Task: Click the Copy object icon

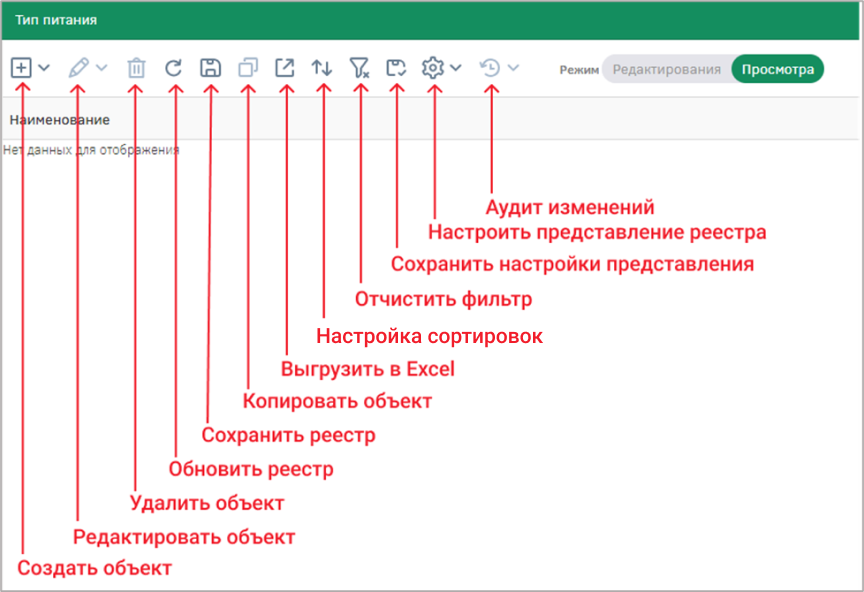Action: click(x=248, y=68)
